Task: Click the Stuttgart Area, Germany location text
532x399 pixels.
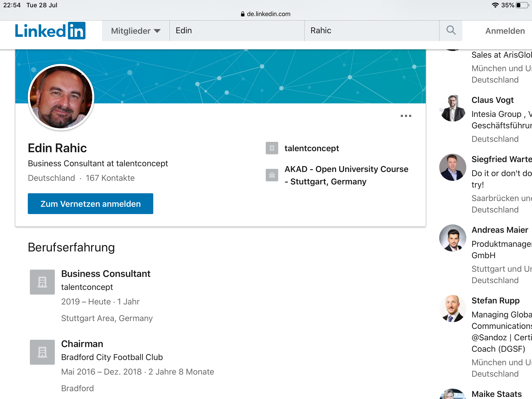Action: point(107,318)
